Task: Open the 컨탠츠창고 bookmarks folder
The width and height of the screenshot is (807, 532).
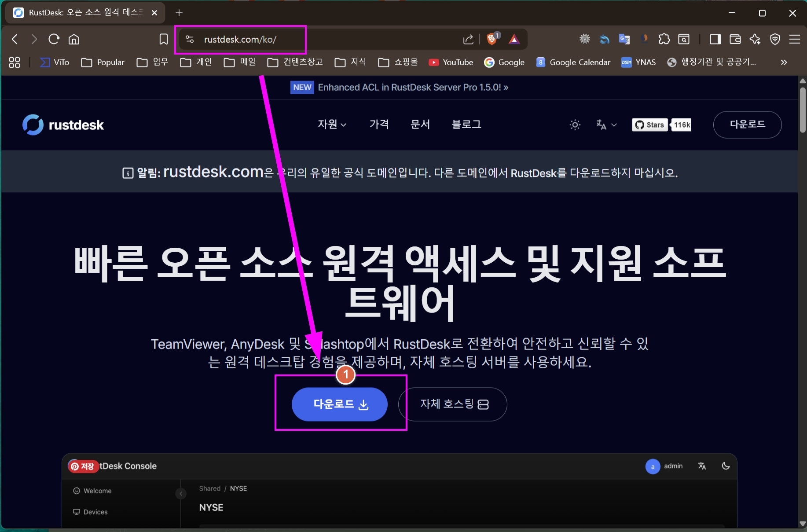Action: [295, 62]
